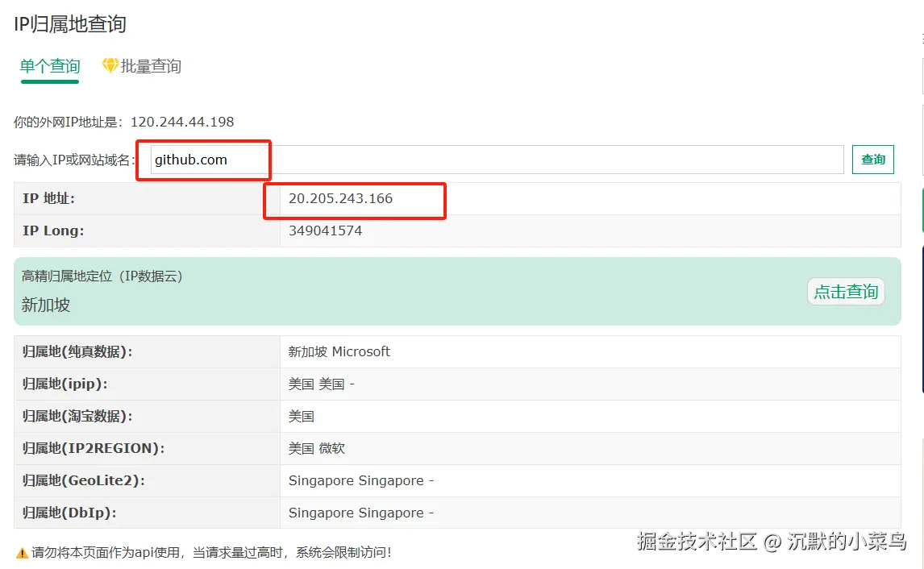Image resolution: width=924 pixels, height=569 pixels.
Task: Click the 请勿将本页面作为api使用 notice text
Action: pos(211,553)
